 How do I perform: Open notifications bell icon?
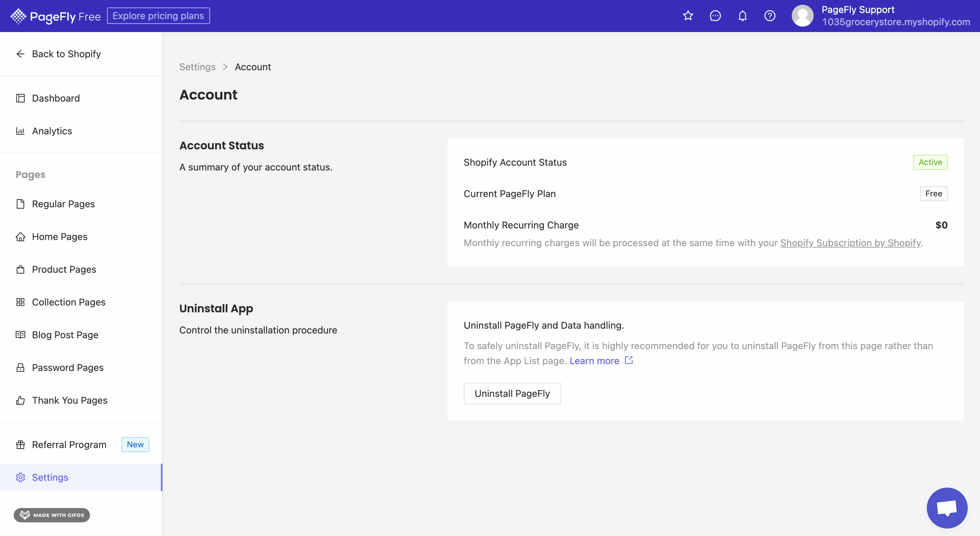click(743, 16)
